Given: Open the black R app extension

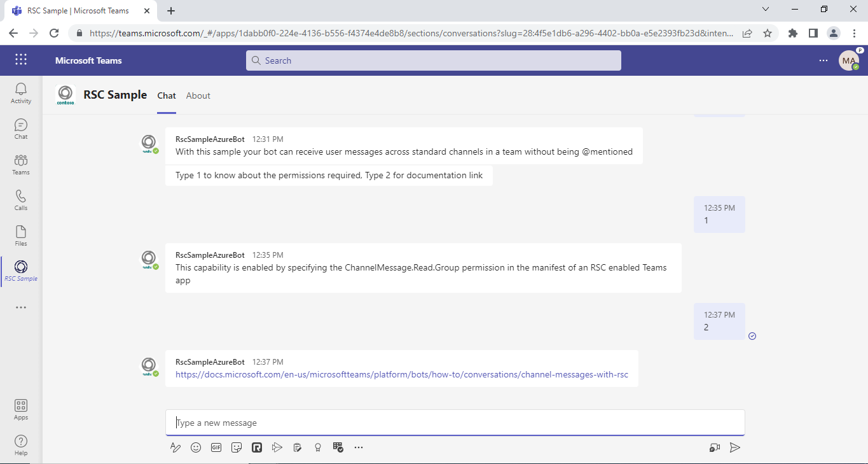Looking at the screenshot, I should point(257,447).
